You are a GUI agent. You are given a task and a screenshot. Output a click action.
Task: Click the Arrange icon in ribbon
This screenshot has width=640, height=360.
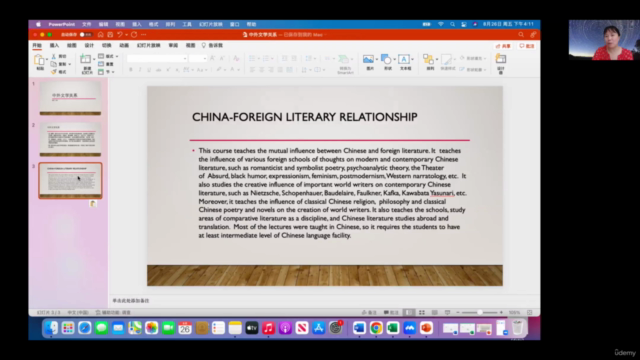point(428,60)
